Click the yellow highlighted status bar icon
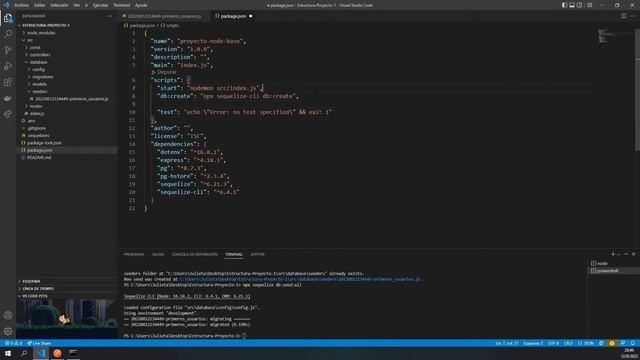640x360 pixels. point(612,343)
